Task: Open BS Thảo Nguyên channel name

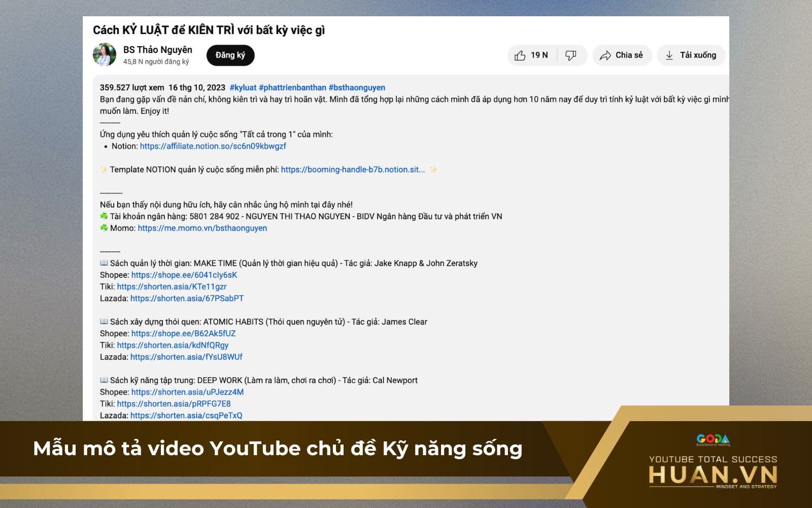Action: point(158,50)
